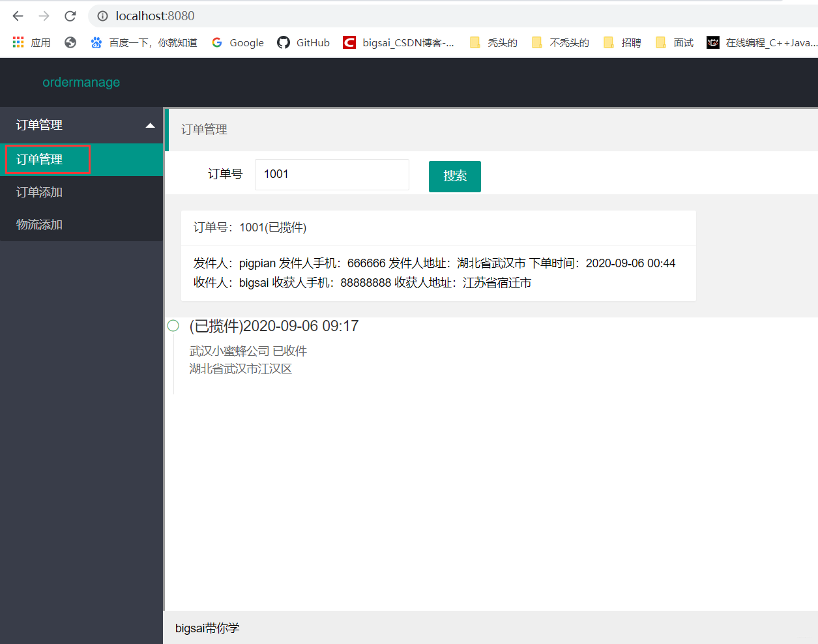Viewport: 818px width, 644px height.
Task: Collapse the 订单管理 sidebar section
Action: (x=81, y=125)
